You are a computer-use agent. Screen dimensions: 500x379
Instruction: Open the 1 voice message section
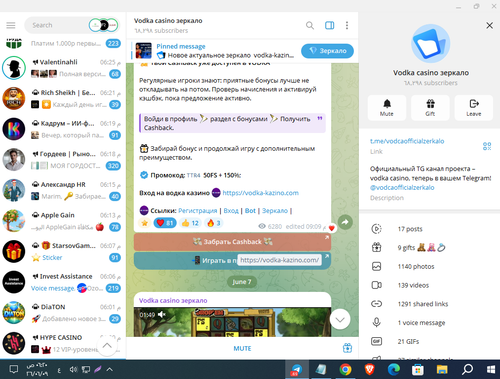pos(429,323)
